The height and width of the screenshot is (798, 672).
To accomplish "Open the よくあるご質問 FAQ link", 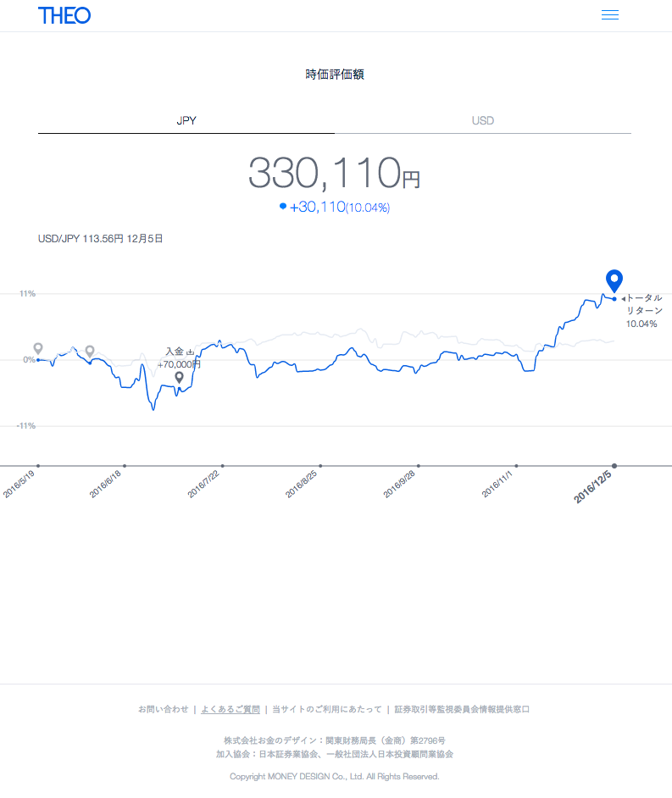I will [x=230, y=709].
